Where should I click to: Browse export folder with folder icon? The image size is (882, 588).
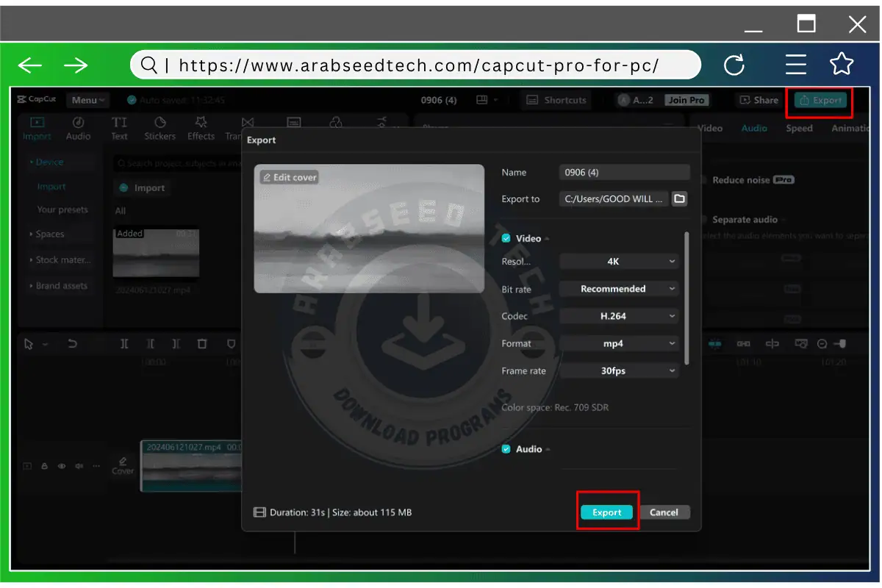pyautogui.click(x=679, y=199)
